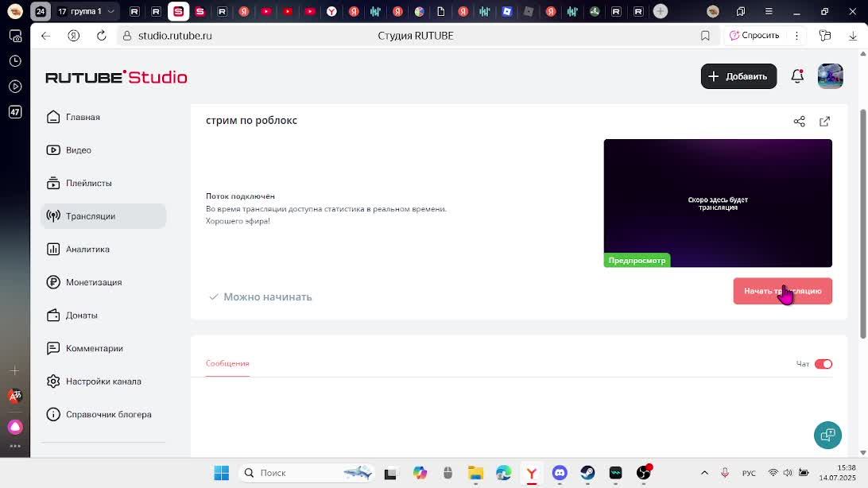
Task: Open the volume control in tray
Action: [x=788, y=473]
